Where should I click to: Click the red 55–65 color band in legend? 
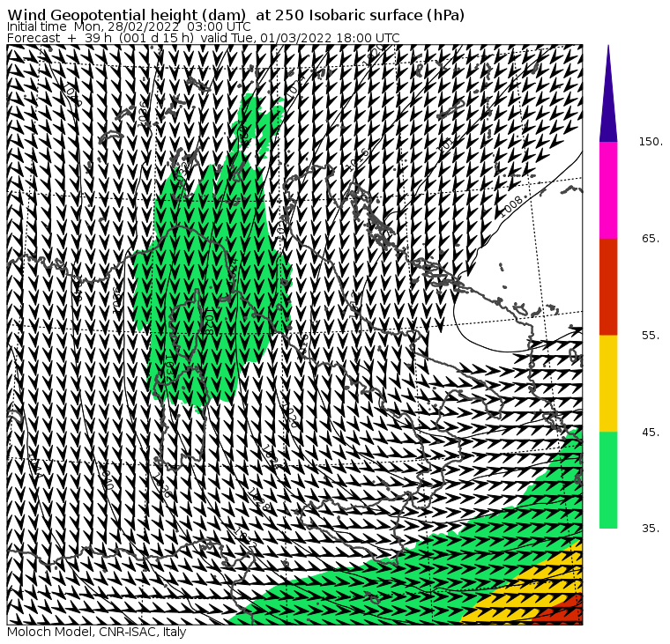click(x=608, y=286)
